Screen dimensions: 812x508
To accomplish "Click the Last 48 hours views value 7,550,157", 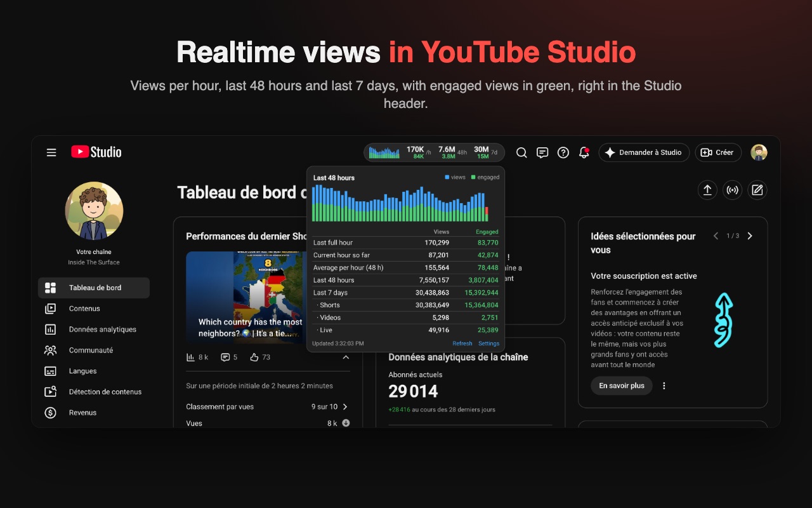I will point(434,280).
